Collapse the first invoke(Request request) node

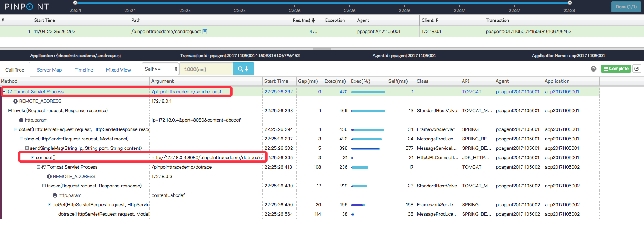pyautogui.click(x=10, y=111)
